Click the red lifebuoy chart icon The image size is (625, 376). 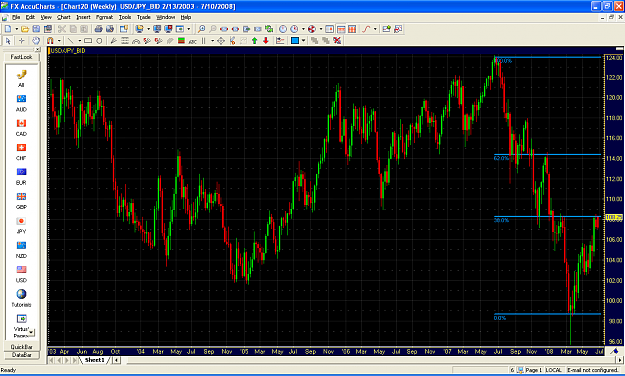tap(312, 29)
